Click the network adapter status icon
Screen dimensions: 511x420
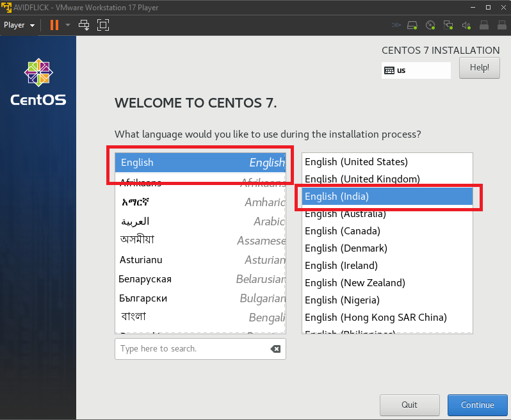click(448, 26)
